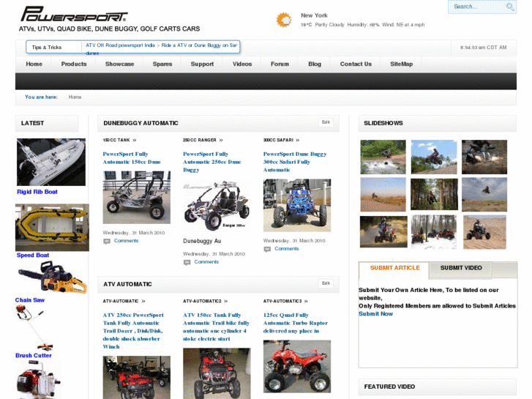Image resolution: width=532 pixels, height=399 pixels.
Task: Open ATV 250cc PowerSport Tank article
Action: (x=133, y=331)
